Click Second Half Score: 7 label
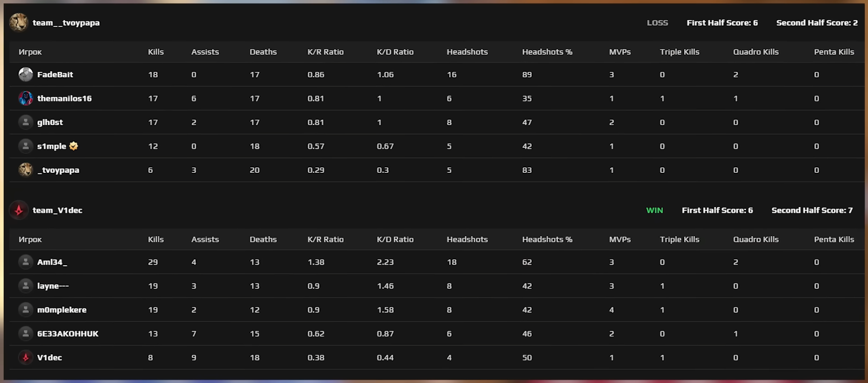This screenshot has width=868, height=383. pos(812,210)
